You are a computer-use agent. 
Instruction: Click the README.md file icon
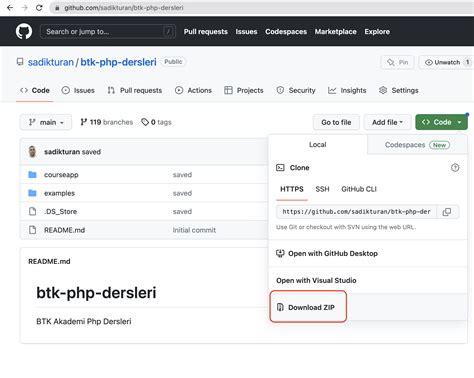pos(32,230)
